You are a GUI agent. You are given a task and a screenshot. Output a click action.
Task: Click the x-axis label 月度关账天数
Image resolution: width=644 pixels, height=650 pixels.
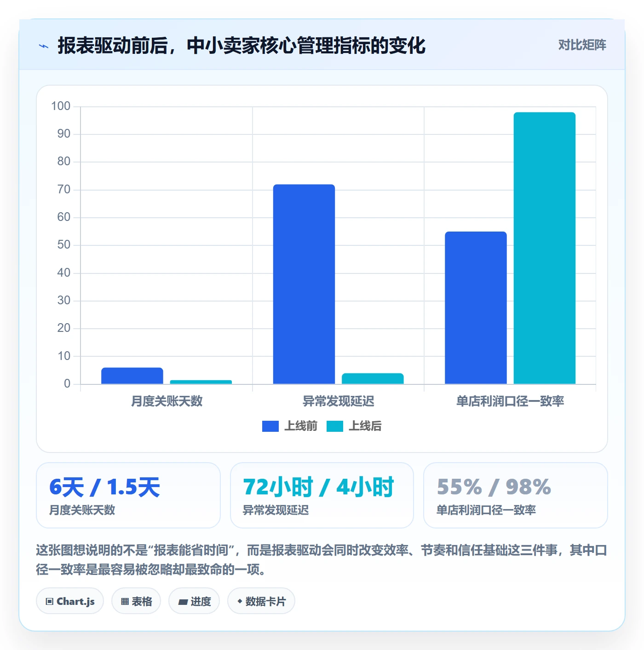[167, 401]
